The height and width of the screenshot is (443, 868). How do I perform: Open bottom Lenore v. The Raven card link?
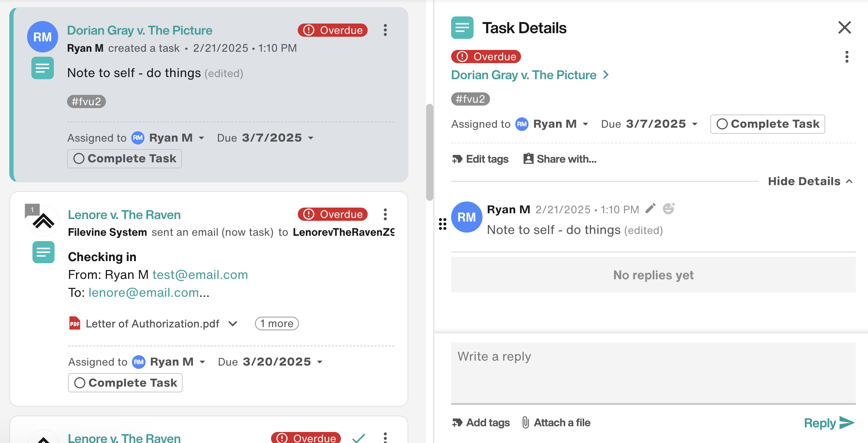(x=124, y=438)
